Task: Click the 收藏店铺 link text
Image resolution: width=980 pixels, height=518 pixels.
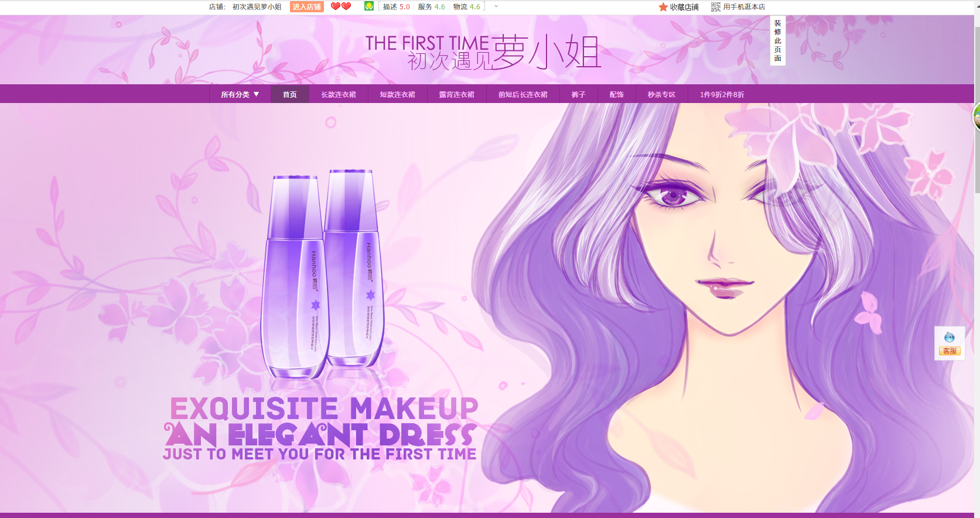Action: click(x=684, y=7)
